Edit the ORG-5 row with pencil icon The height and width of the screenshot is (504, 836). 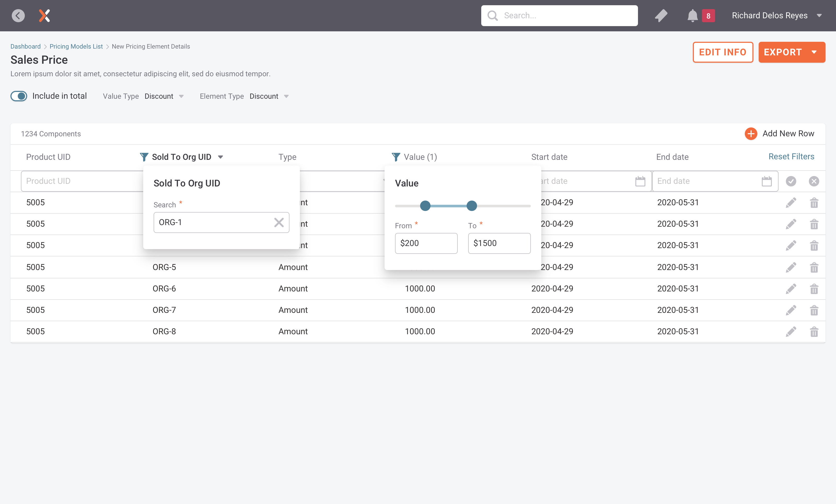pos(791,267)
